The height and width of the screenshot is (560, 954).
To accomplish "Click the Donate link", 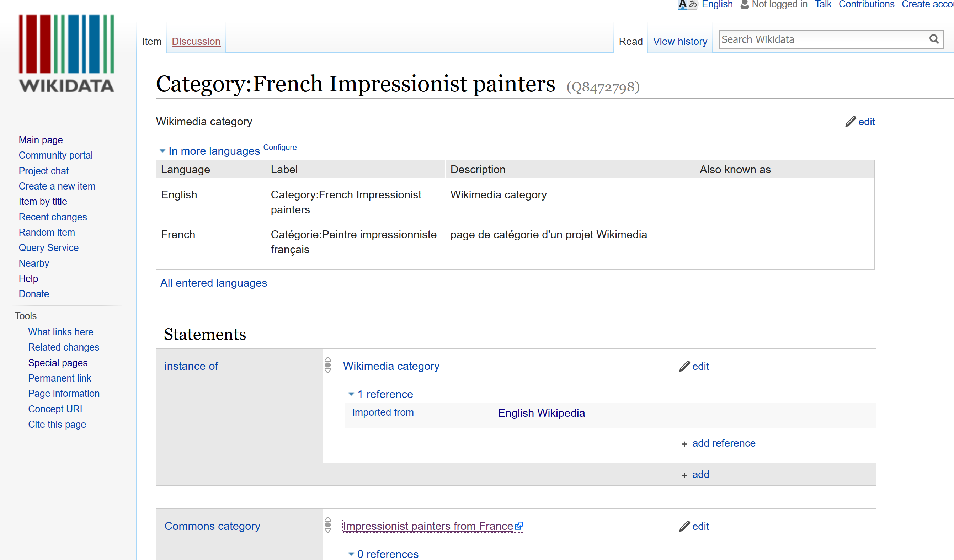I will 34,294.
